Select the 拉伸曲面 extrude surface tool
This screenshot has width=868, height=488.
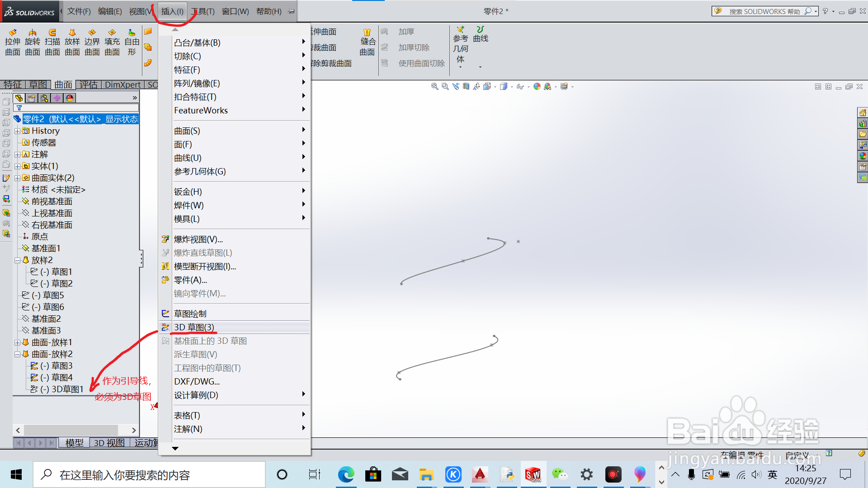tap(13, 42)
